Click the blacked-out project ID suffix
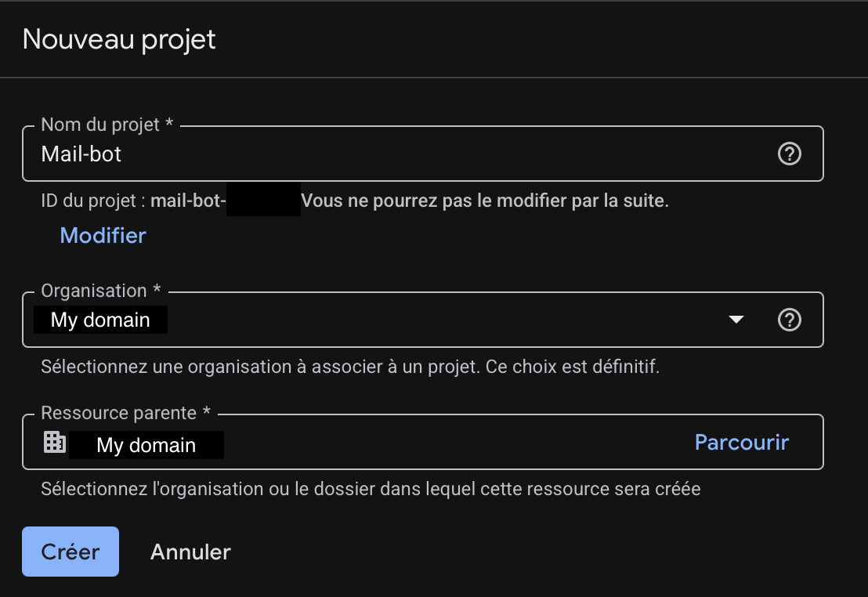 263,201
